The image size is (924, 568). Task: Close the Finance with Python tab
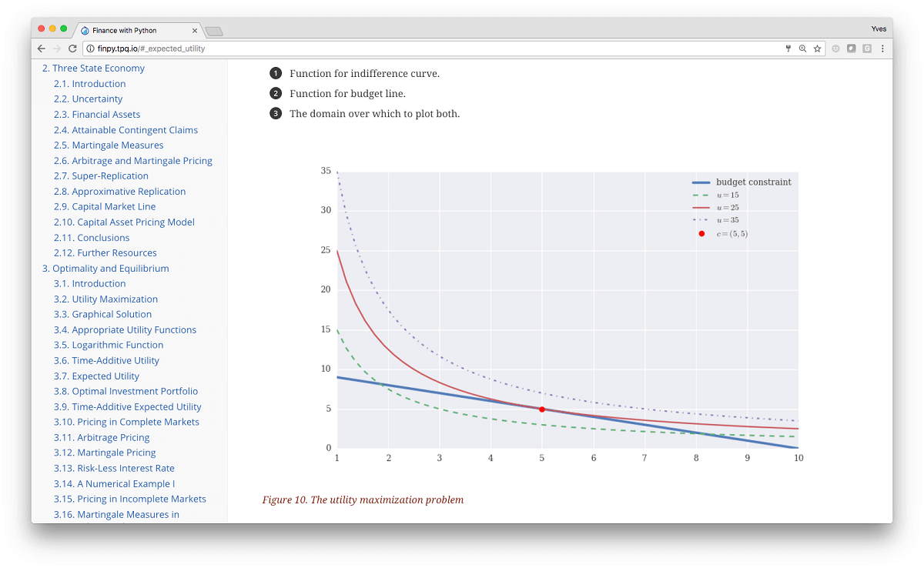pos(195,31)
